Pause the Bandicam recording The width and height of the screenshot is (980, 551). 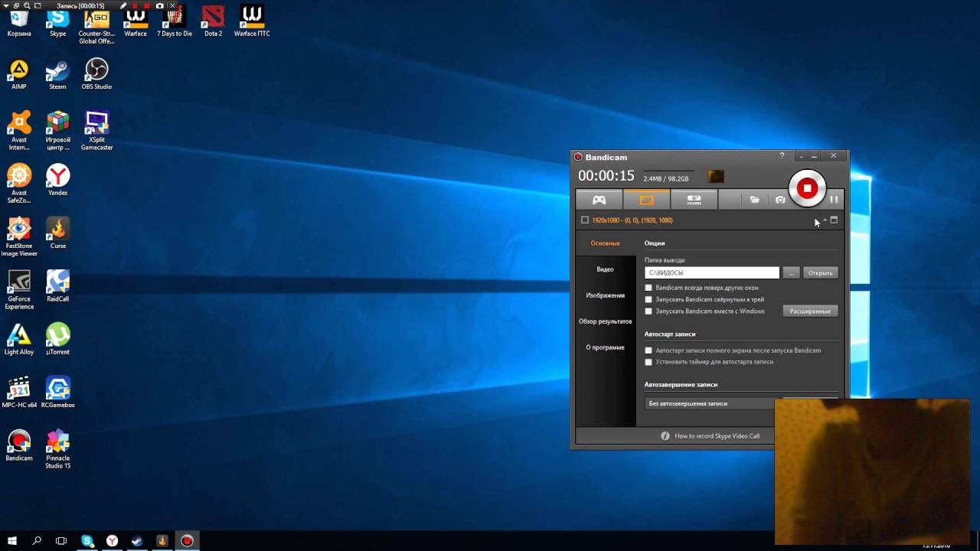coord(834,200)
